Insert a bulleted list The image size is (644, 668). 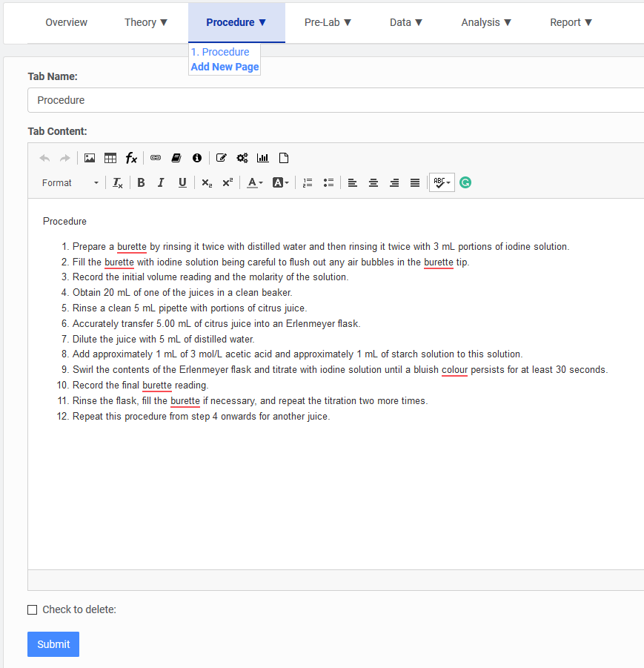(x=328, y=183)
